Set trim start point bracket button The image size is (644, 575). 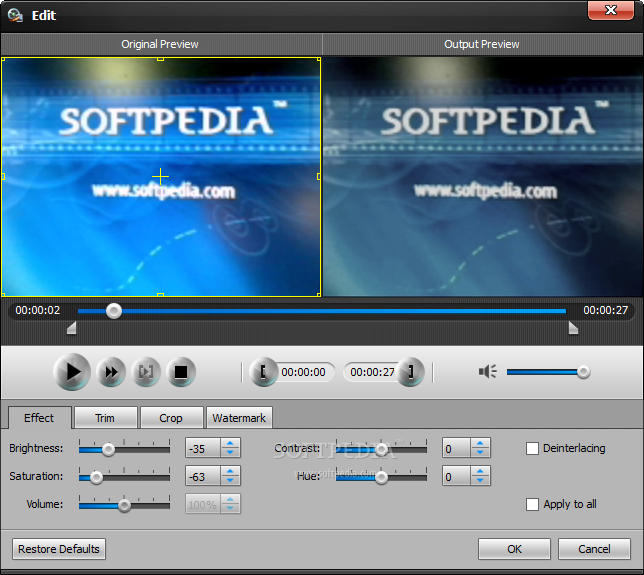[264, 372]
